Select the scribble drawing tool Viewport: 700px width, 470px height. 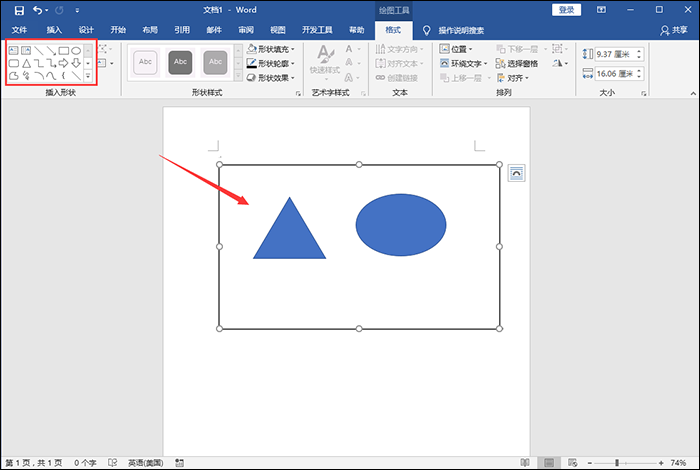point(26,75)
